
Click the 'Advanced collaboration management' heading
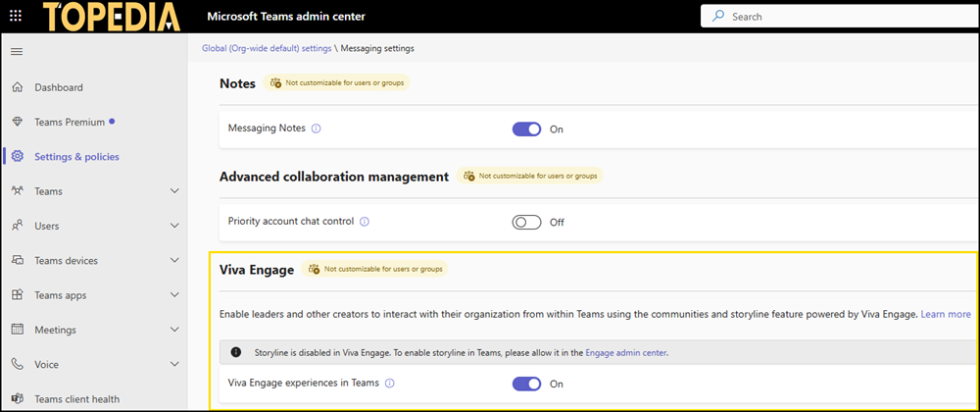click(x=334, y=177)
